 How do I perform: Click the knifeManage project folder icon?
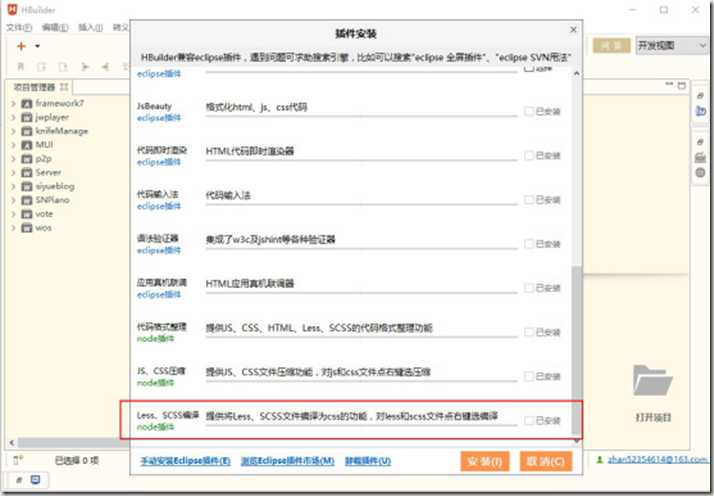[27, 131]
